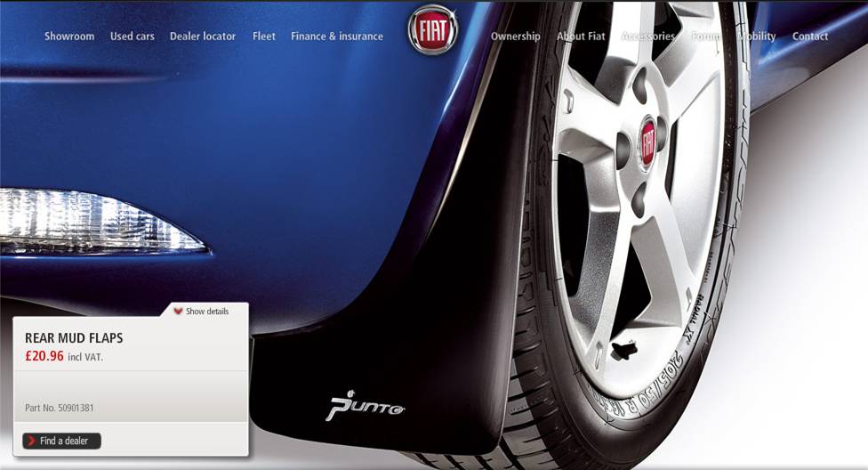Click the REAR MUD FLAPS product title
This screenshot has height=470, width=868.
74,338
